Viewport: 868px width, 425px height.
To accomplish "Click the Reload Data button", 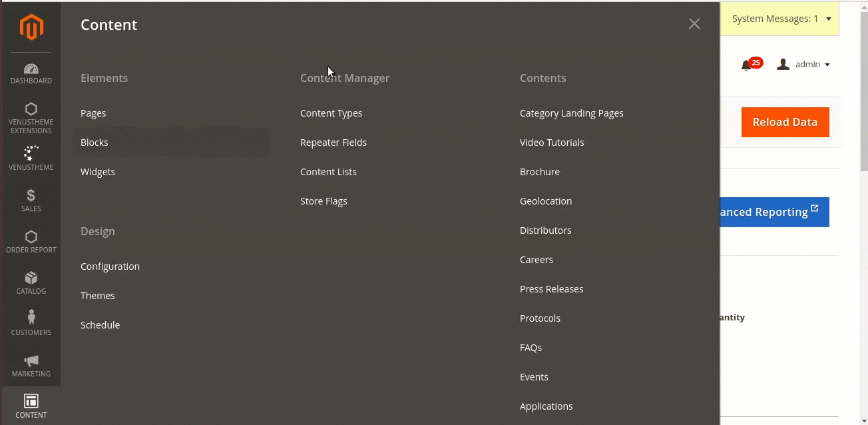I will click(x=785, y=122).
